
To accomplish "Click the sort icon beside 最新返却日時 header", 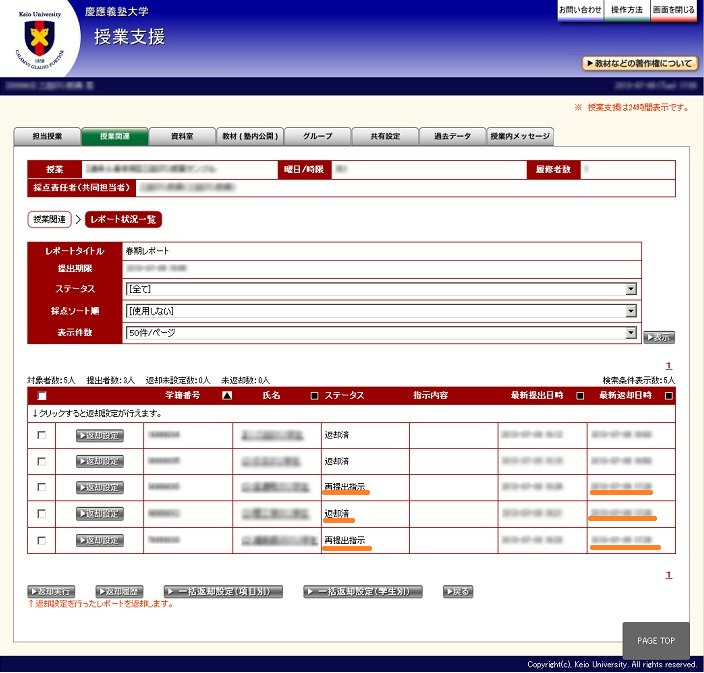I will pyautogui.click(x=668, y=396).
